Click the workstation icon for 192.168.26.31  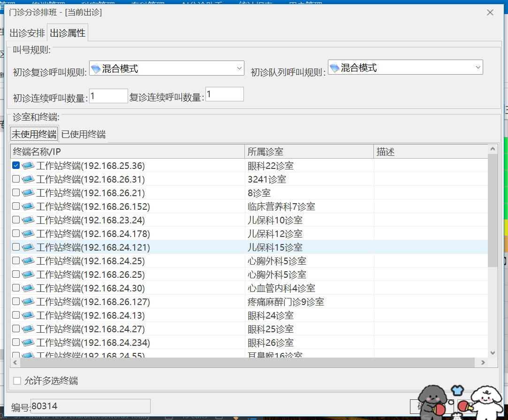(28, 179)
